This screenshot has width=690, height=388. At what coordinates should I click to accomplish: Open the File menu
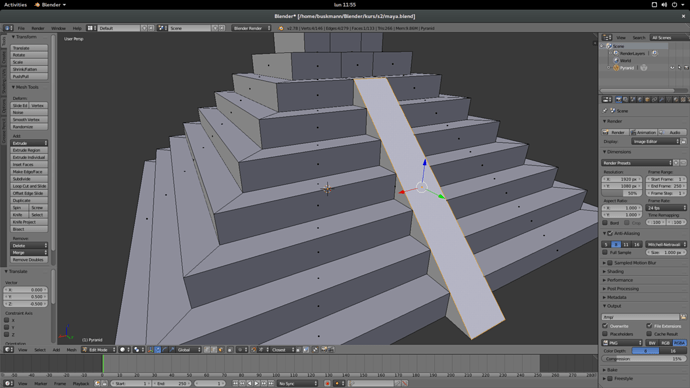pos(21,28)
